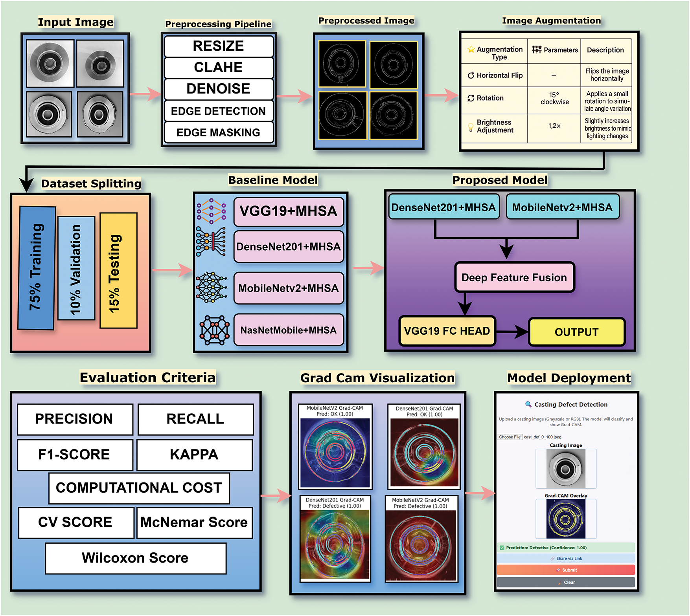
Task: Select the yellow OUTPUT box
Action: tap(576, 332)
